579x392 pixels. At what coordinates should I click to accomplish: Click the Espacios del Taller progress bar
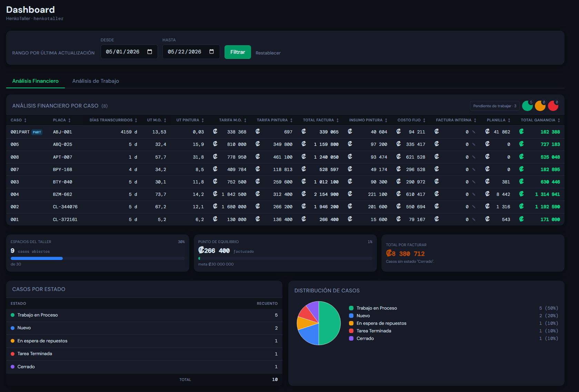tap(98, 258)
